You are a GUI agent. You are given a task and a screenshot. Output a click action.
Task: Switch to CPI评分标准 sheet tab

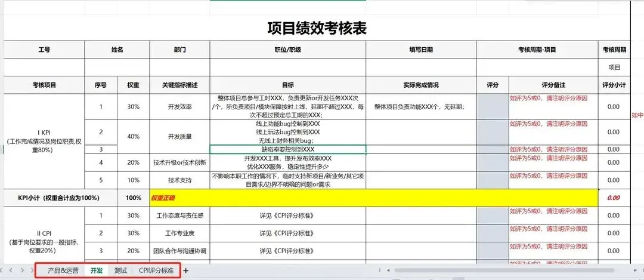click(156, 270)
